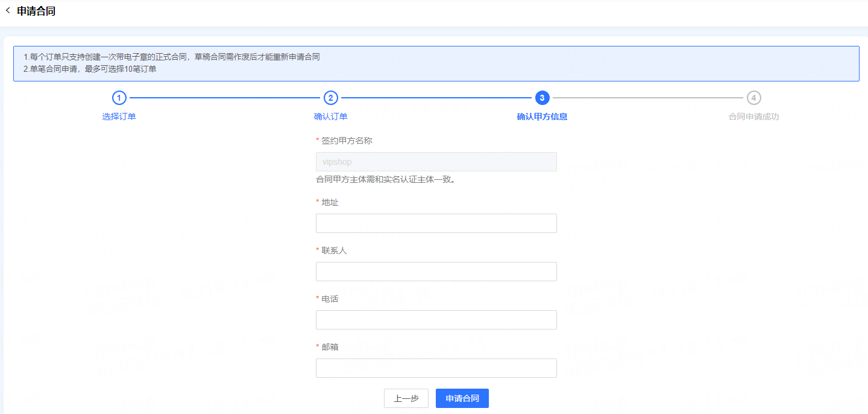Select the step 4 circle for 合同申请成功

tap(753, 98)
